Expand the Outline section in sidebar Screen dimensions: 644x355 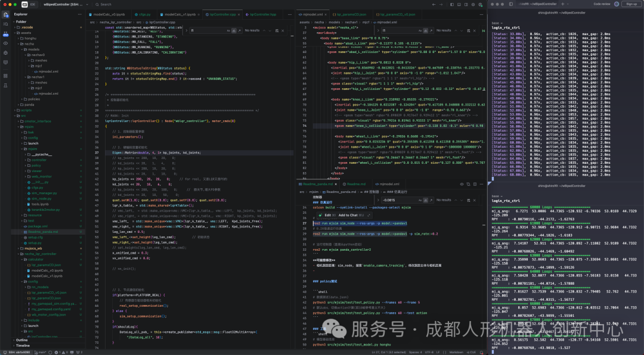(x=21, y=340)
